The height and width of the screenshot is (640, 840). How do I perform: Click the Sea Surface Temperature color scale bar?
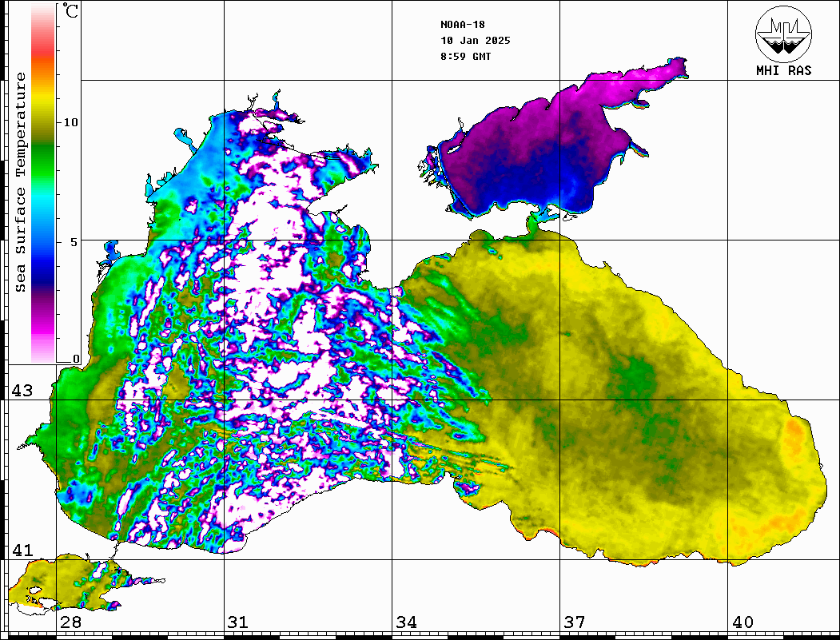(x=43, y=184)
